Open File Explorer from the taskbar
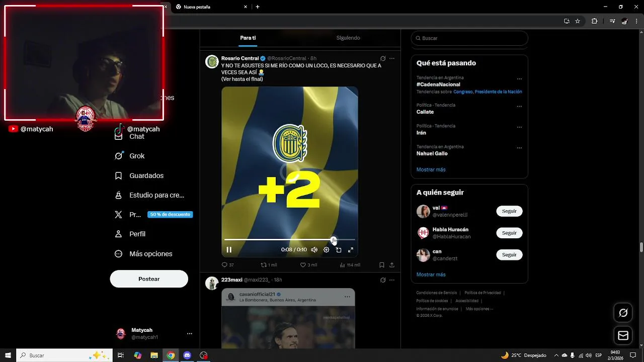Image resolution: width=644 pixels, height=362 pixels. (154, 355)
